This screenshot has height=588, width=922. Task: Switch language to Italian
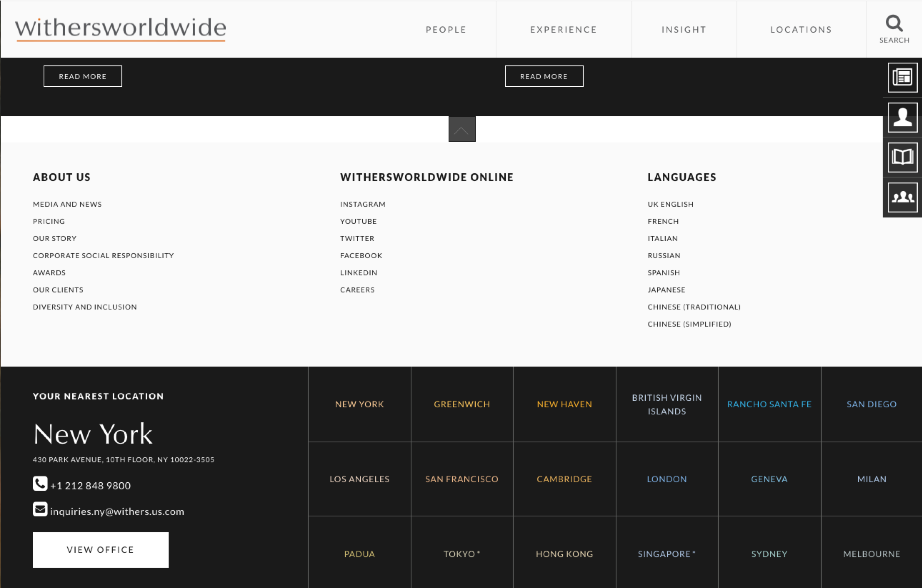[663, 239]
